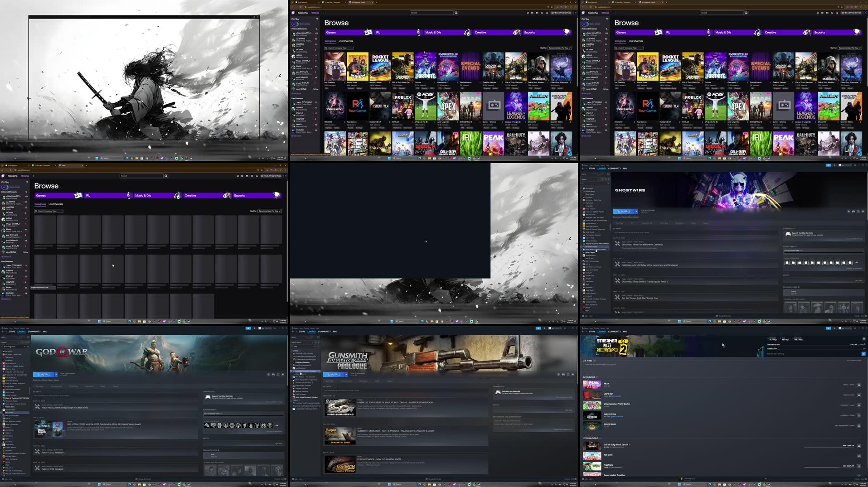868x487 pixels.
Task: Click the purple Esports button in top-right Twitch frame
Action: coord(838,32)
